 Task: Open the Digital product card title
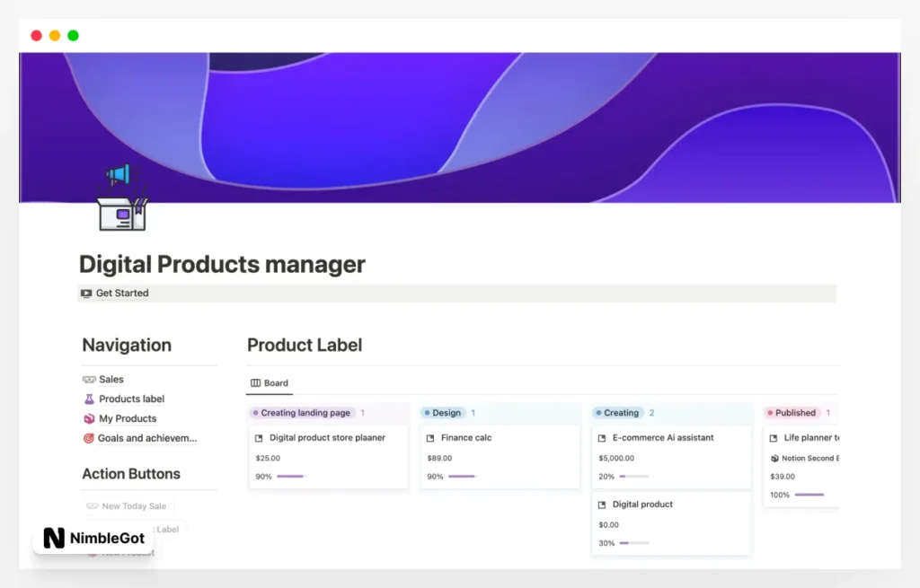(642, 505)
